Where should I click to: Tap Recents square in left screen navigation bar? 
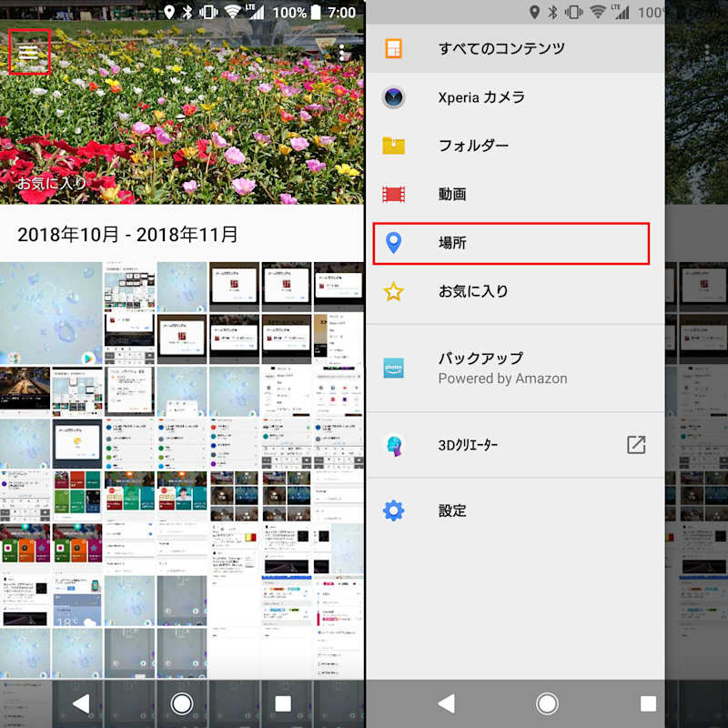click(283, 703)
